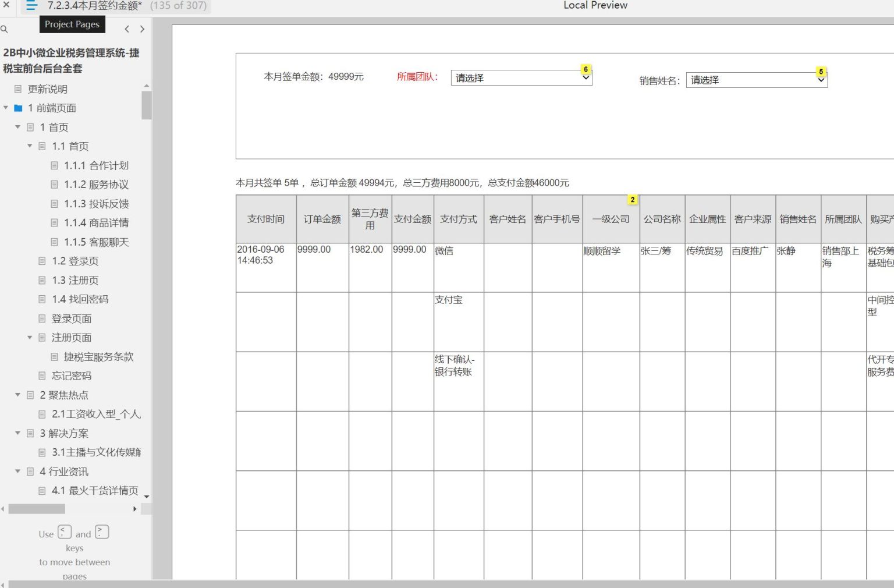The image size is (894, 588).
Task: Open the 所属团队 dropdown
Action: click(x=521, y=78)
